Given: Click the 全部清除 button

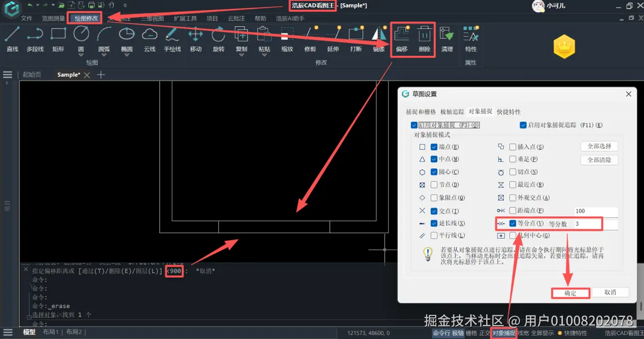Looking at the screenshot, I should click(599, 160).
